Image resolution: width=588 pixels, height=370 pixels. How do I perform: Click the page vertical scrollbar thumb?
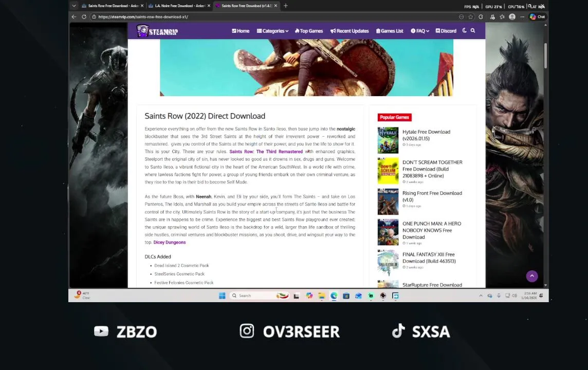coord(545,55)
